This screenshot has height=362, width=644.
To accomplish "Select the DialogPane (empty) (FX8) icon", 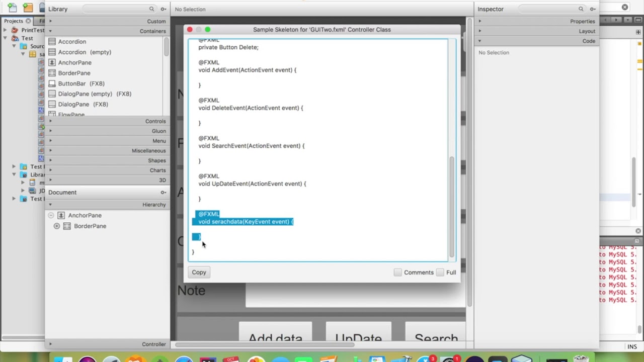I will (x=52, y=94).
